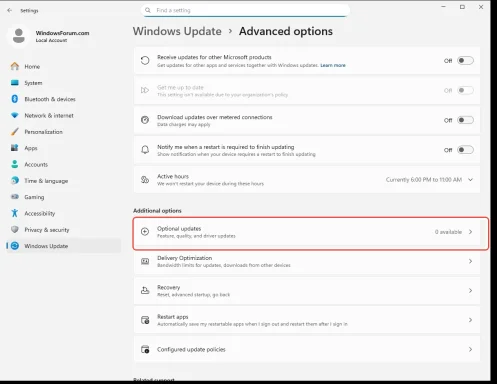Click the 0 available text
The width and height of the screenshot is (497, 384).
click(448, 232)
